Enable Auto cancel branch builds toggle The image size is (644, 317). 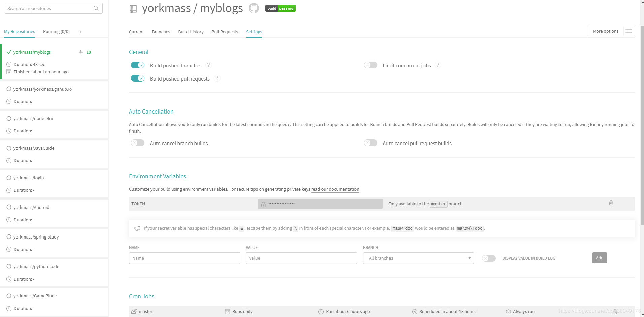click(x=138, y=143)
